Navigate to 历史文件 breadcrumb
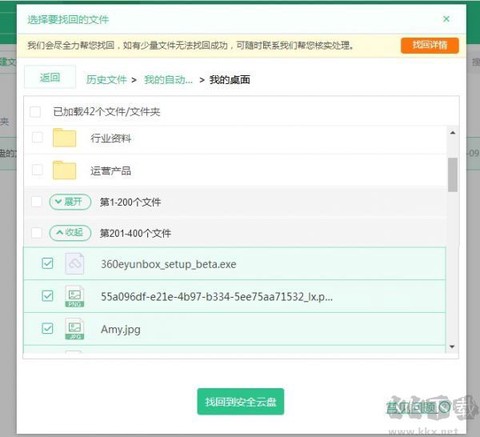Image resolution: width=480 pixels, height=437 pixels. pyautogui.click(x=106, y=80)
